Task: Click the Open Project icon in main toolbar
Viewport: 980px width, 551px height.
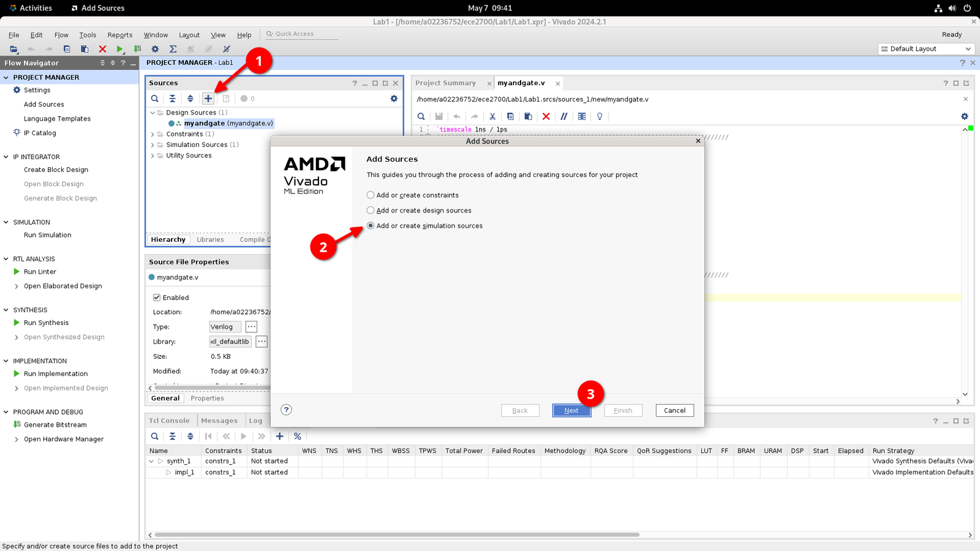Action: coord(13,49)
